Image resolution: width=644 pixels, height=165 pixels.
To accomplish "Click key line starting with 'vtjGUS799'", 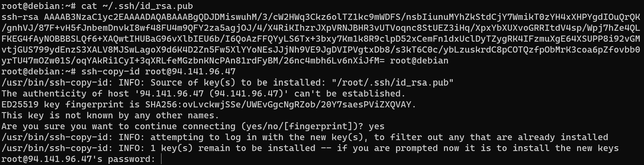I will (321, 50).
